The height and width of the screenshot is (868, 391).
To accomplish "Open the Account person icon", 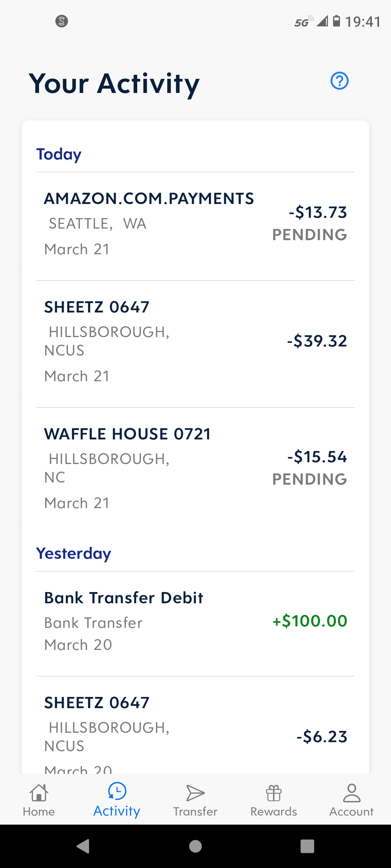I will [x=352, y=793].
